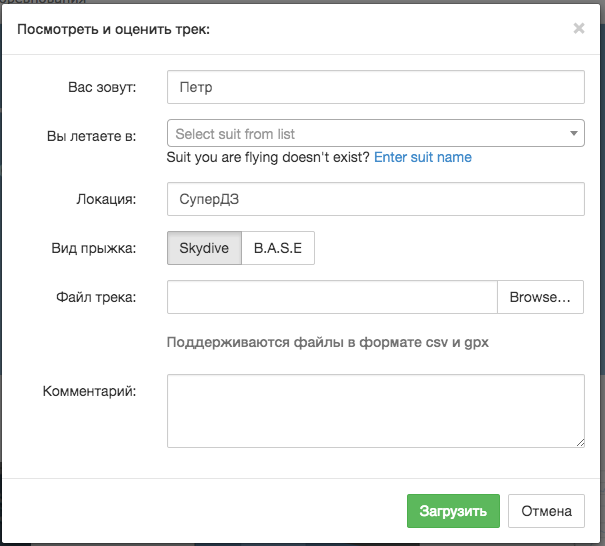Click the track file path box
The image size is (605, 546).
(x=332, y=297)
